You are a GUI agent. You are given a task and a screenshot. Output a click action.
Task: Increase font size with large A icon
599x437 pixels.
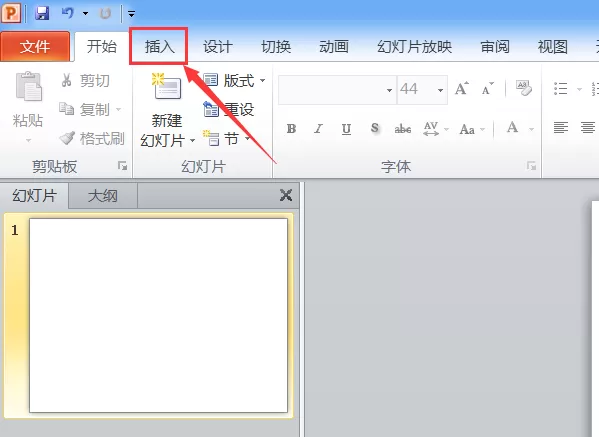(461, 89)
